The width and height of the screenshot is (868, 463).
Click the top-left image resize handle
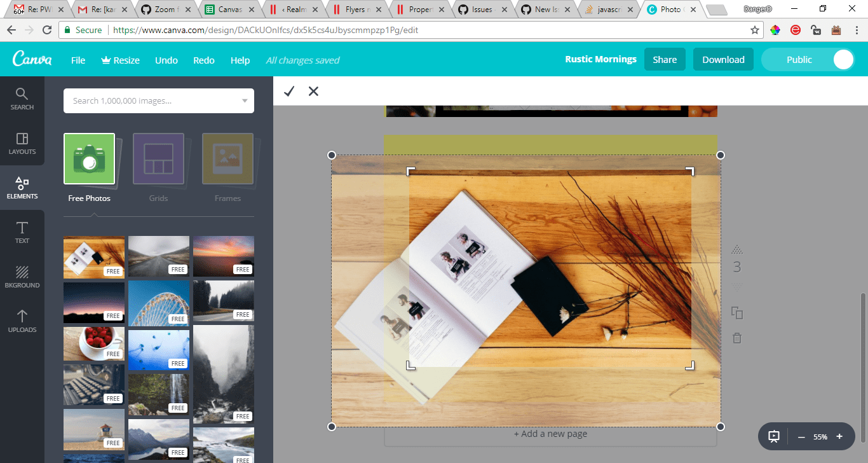(x=332, y=155)
